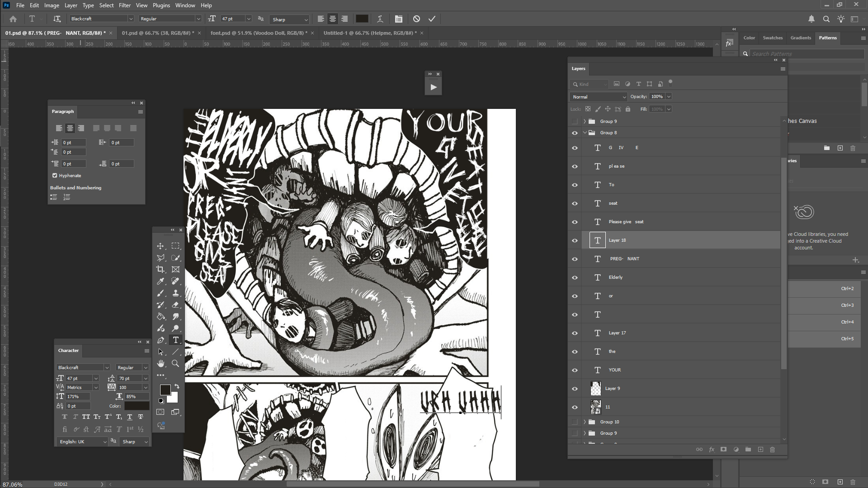
Task: Hide the Layer 18 text layer
Action: (575, 240)
